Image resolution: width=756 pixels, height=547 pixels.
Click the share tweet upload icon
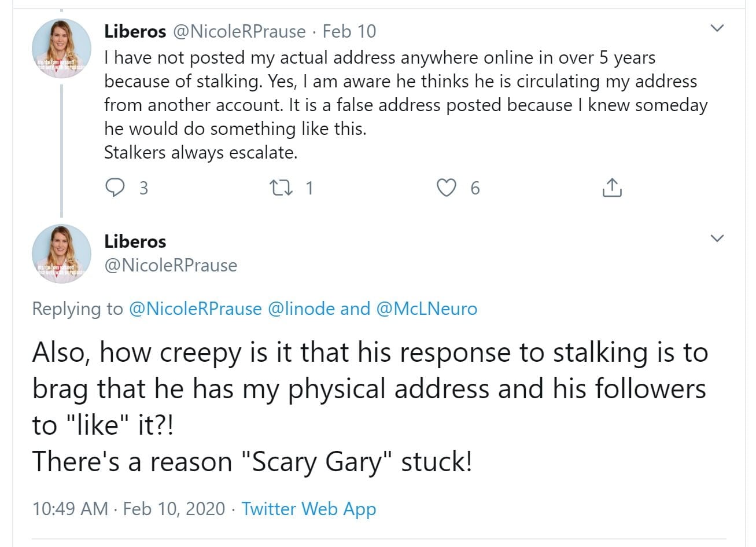point(612,188)
